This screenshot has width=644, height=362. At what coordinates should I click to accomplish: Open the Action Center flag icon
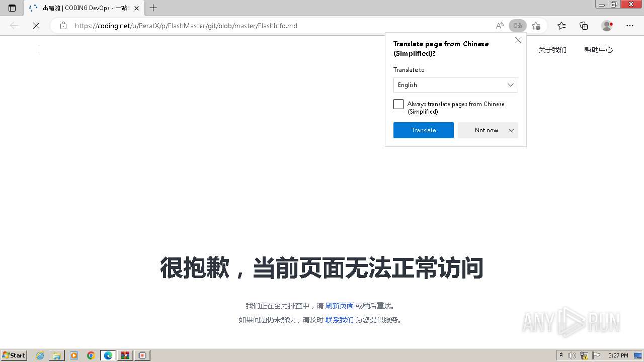596,355
